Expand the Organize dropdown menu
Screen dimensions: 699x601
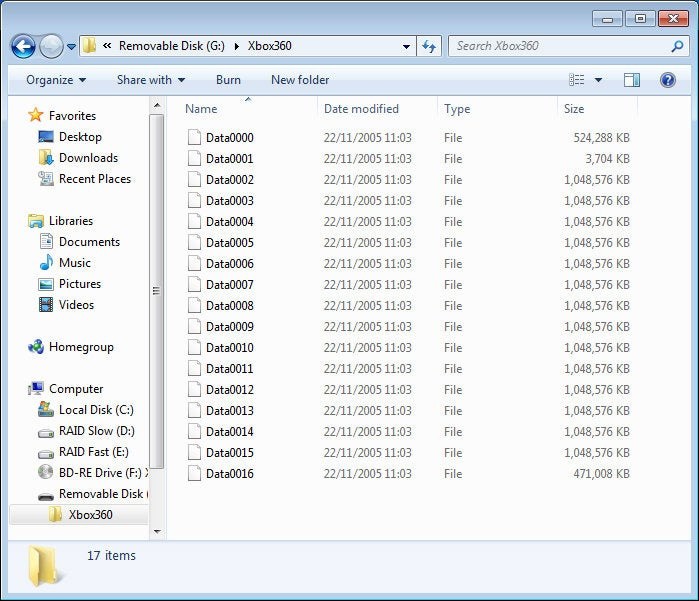point(55,80)
